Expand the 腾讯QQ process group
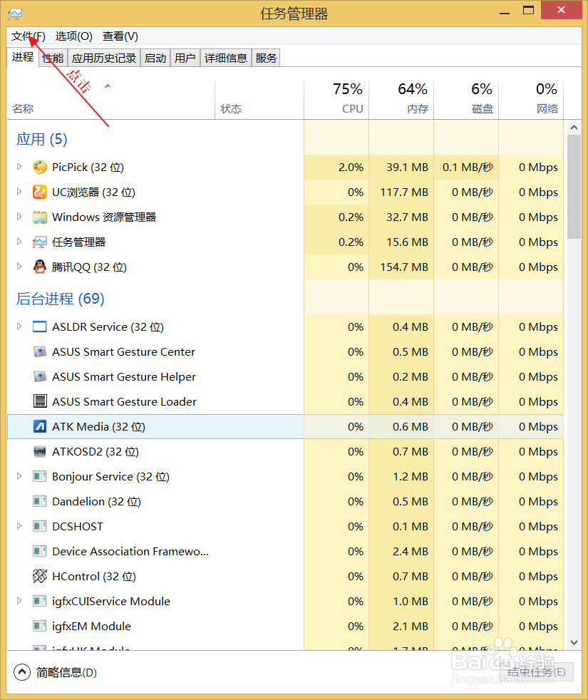 [19, 267]
